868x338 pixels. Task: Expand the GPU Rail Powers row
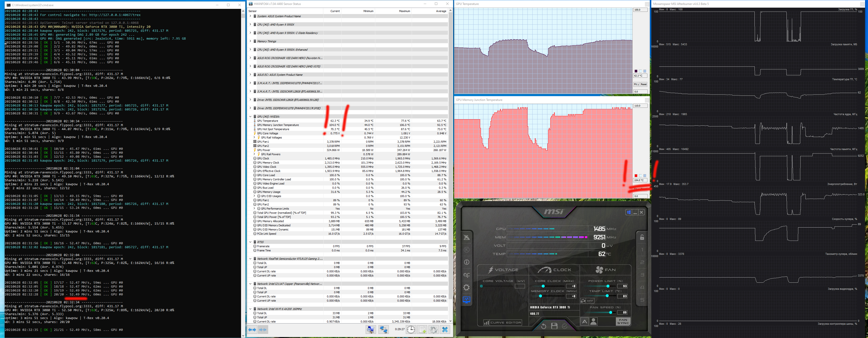click(254, 154)
